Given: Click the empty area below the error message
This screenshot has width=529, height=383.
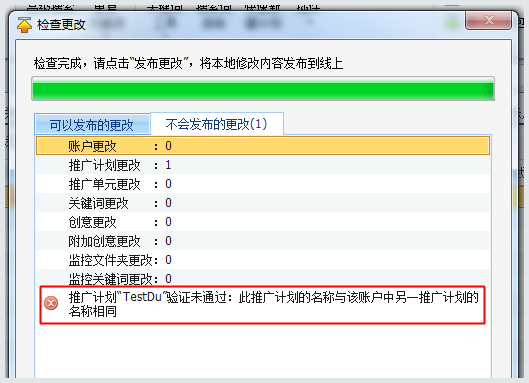Looking at the screenshot, I should coord(263,351).
